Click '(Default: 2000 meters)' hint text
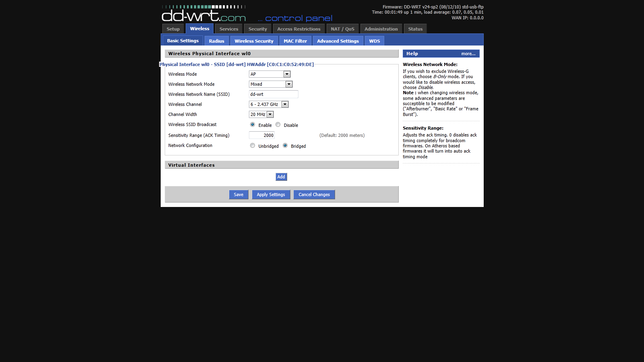 [342, 135]
